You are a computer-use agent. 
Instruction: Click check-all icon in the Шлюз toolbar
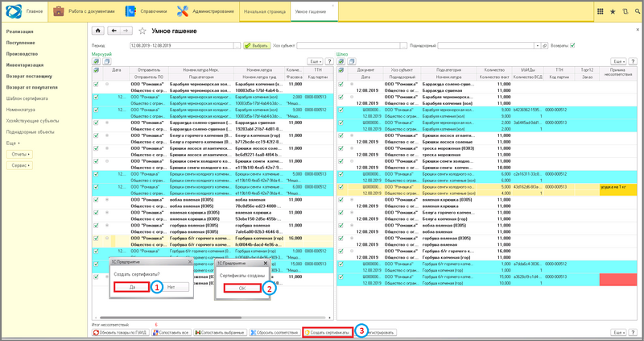coord(341,62)
